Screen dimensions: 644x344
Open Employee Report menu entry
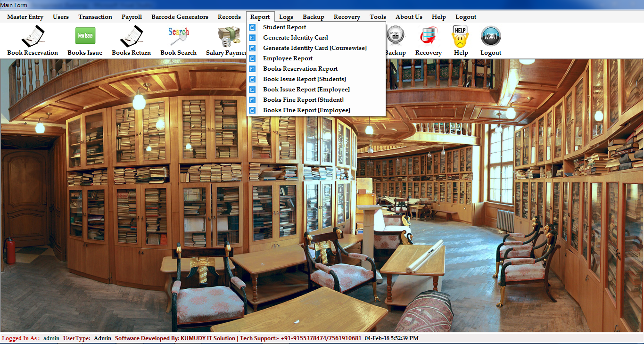pyautogui.click(x=288, y=58)
